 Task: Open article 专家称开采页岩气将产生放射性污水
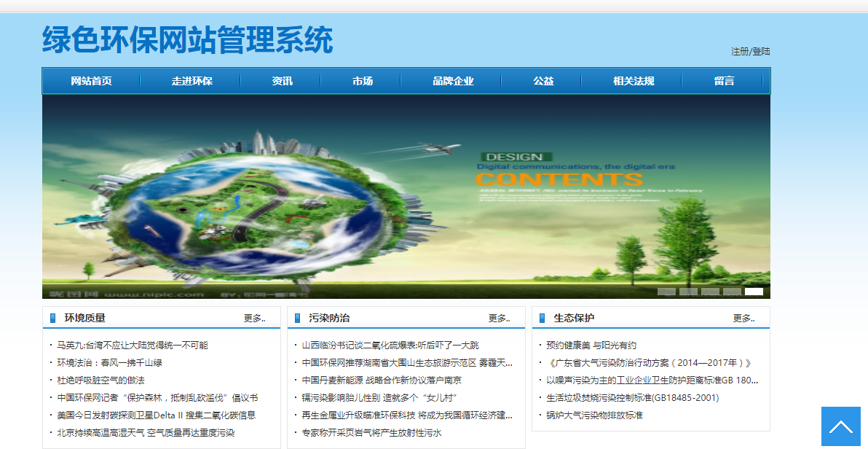pyautogui.click(x=371, y=433)
